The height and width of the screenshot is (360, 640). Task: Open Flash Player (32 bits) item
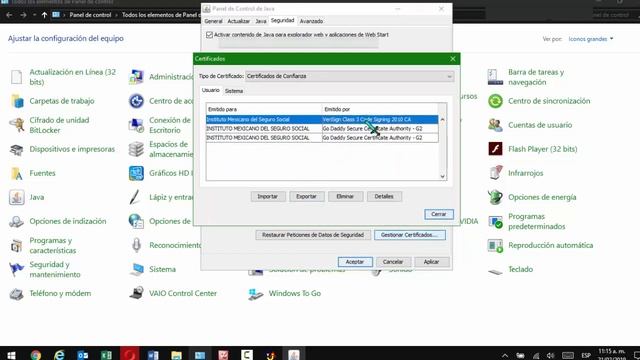tap(532, 149)
